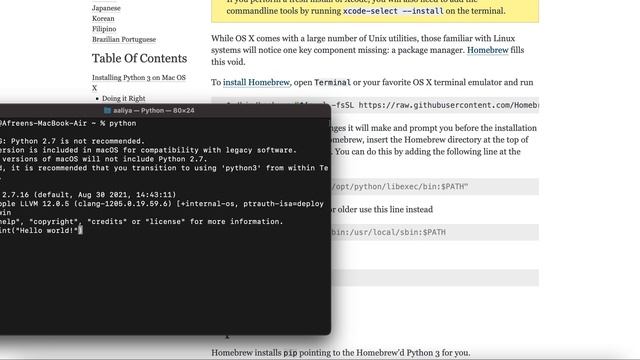Click the /usr/local/sbin:$PATH code line
640x360 pixels.
435,232
